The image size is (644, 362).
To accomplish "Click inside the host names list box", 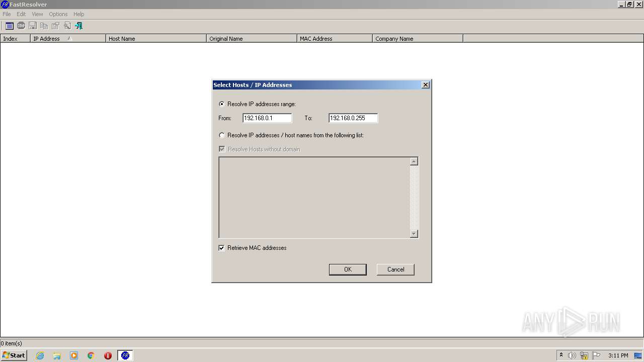I will click(314, 198).
